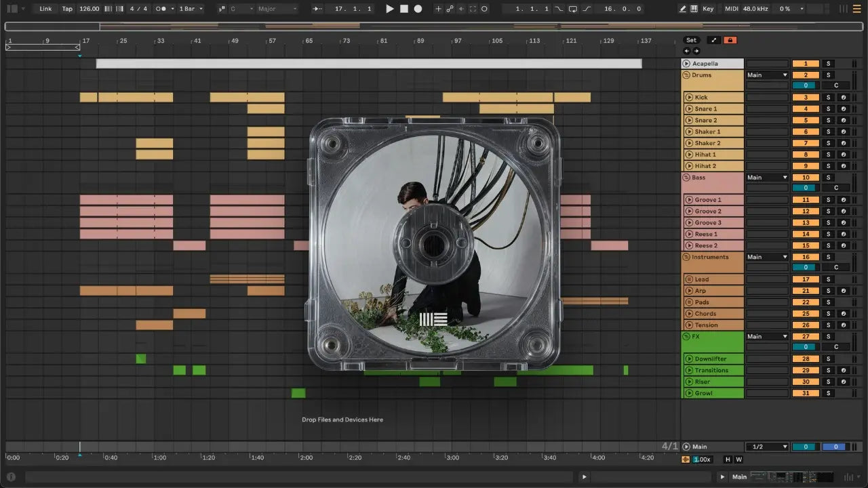Toggle the arrangement Loop switch

tap(573, 9)
